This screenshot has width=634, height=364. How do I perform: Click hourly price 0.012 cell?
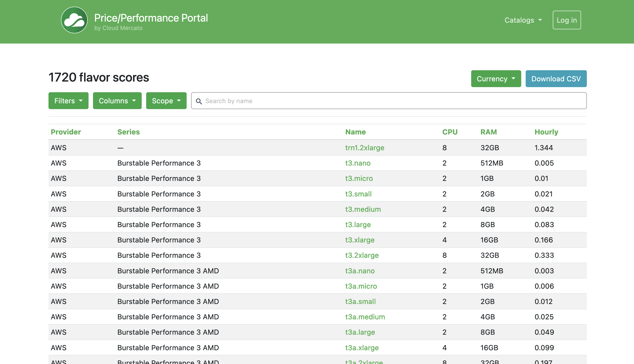click(x=543, y=301)
